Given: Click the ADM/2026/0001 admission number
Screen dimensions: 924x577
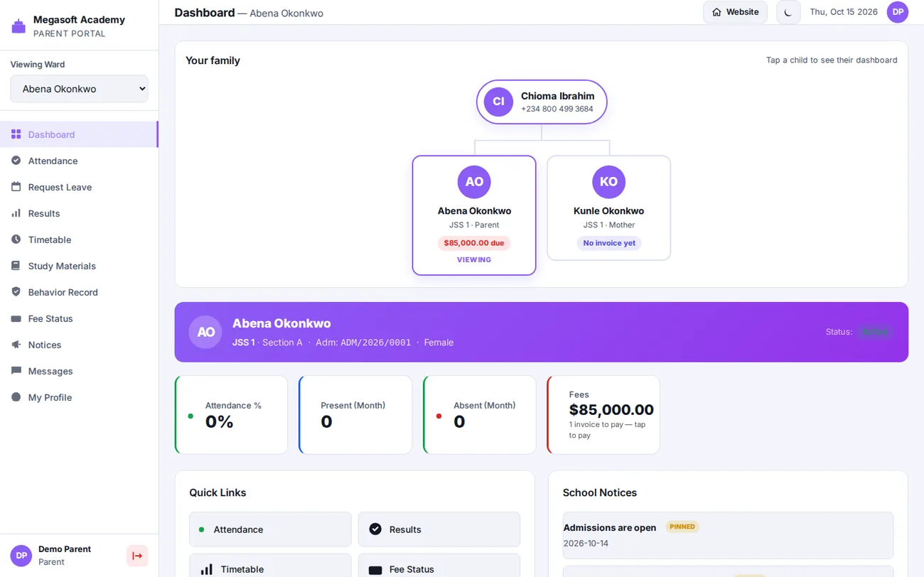Looking at the screenshot, I should coord(375,343).
